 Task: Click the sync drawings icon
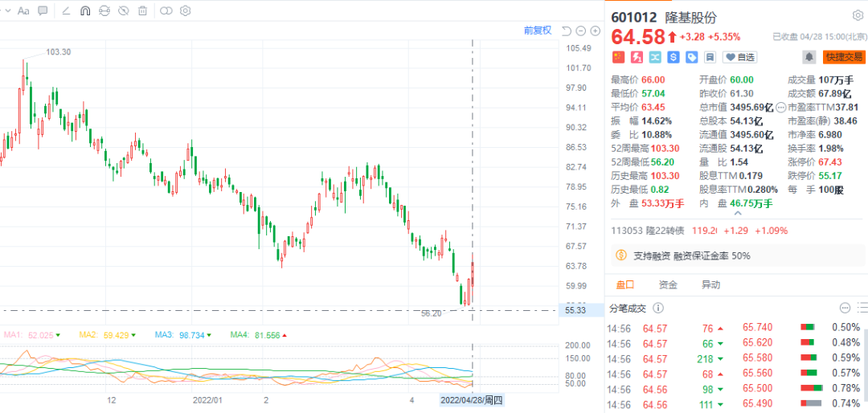(104, 10)
